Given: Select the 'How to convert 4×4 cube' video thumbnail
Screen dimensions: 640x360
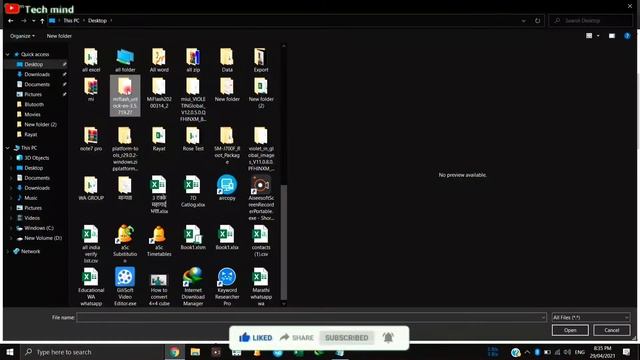Looking at the screenshot, I should pos(159,290).
